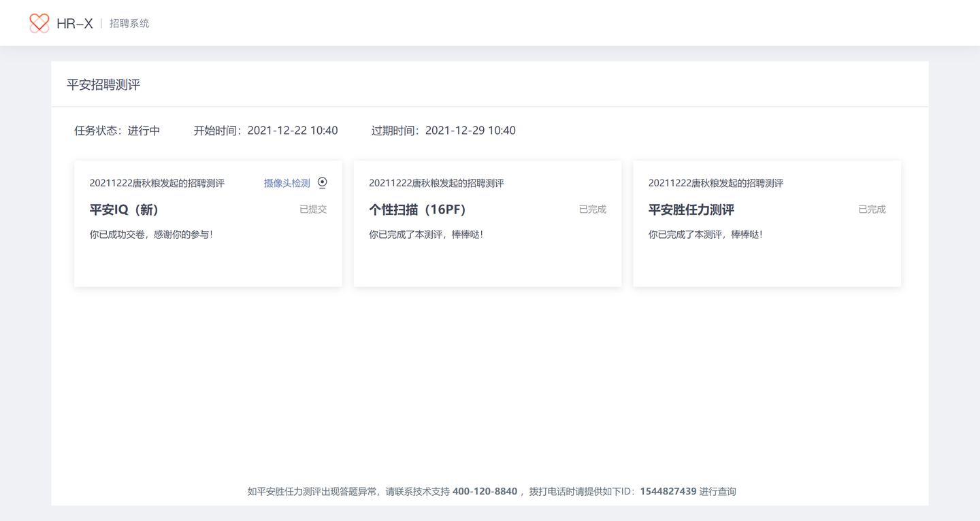Click the 平安招聘测评 page title

tap(103, 85)
